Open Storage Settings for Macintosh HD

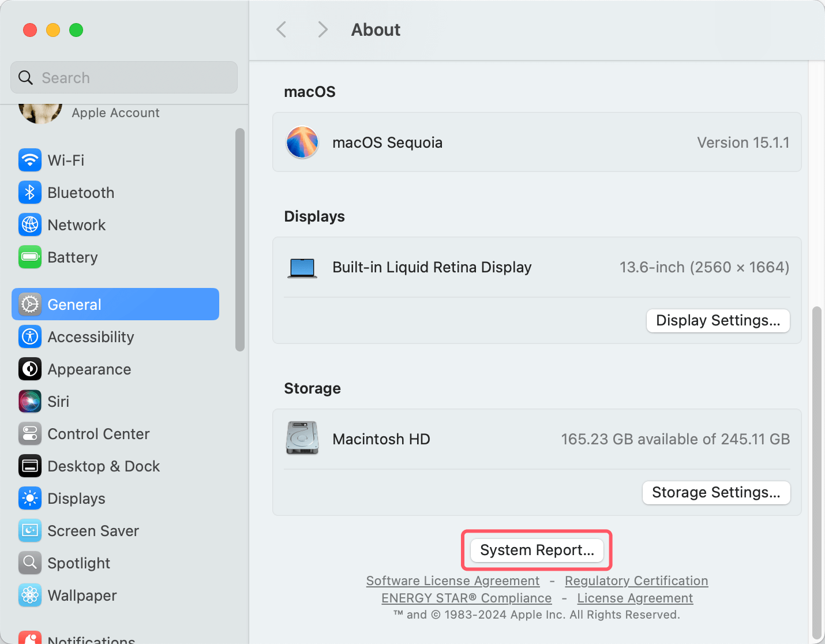pos(715,492)
